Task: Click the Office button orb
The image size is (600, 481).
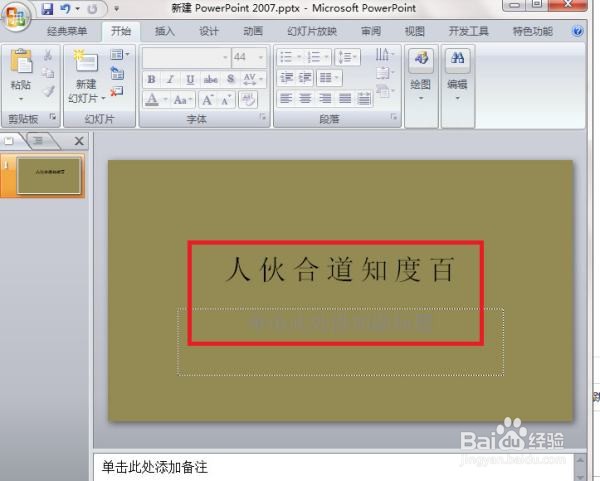Action: 15,16
